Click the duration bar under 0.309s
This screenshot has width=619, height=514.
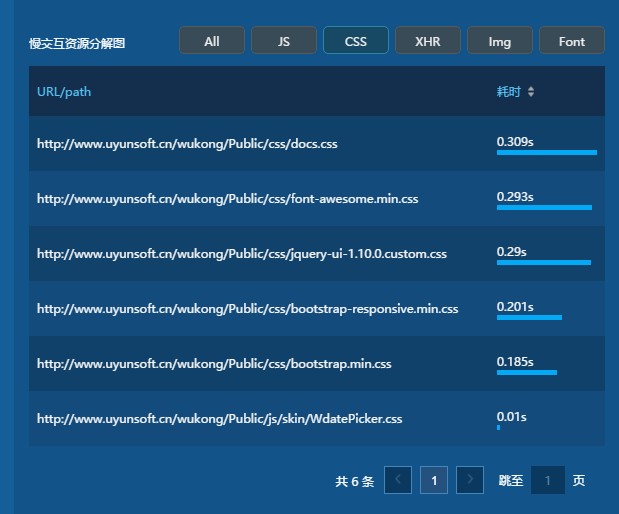pos(547,152)
